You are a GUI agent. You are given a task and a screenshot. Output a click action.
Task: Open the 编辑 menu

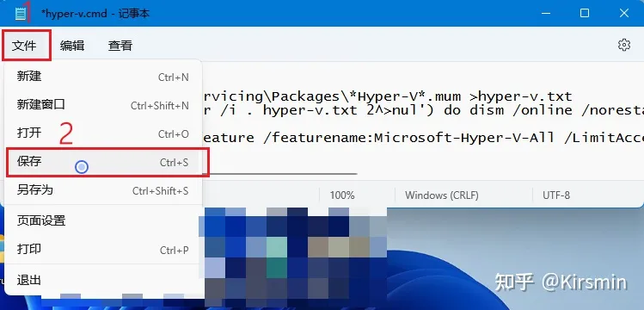pyautogui.click(x=72, y=46)
